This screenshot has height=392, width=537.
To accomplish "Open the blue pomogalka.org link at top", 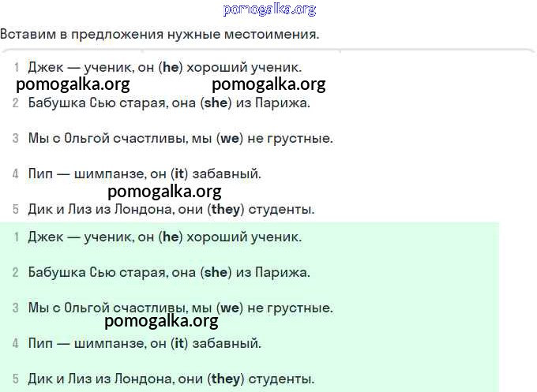I will (x=269, y=9).
